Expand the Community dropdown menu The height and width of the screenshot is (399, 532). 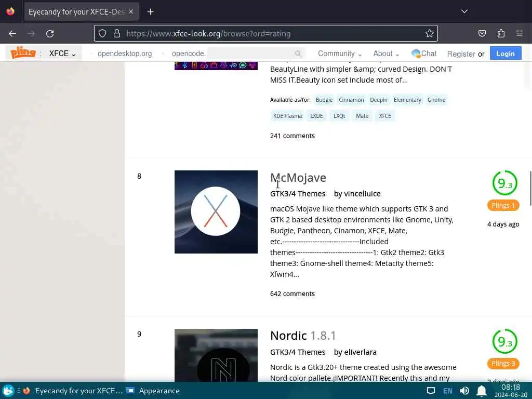click(x=340, y=54)
